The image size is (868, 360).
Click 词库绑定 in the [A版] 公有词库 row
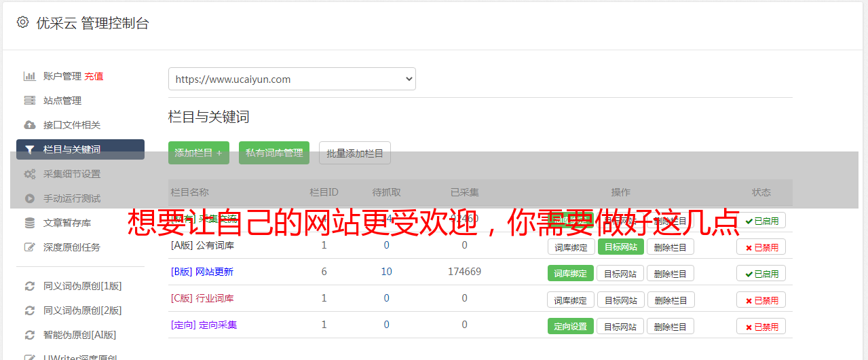coord(571,247)
